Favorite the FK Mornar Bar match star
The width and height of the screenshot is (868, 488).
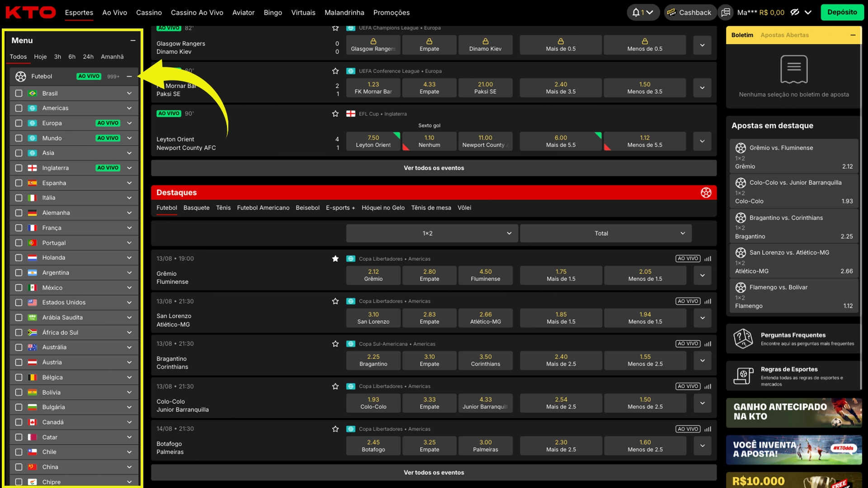335,71
